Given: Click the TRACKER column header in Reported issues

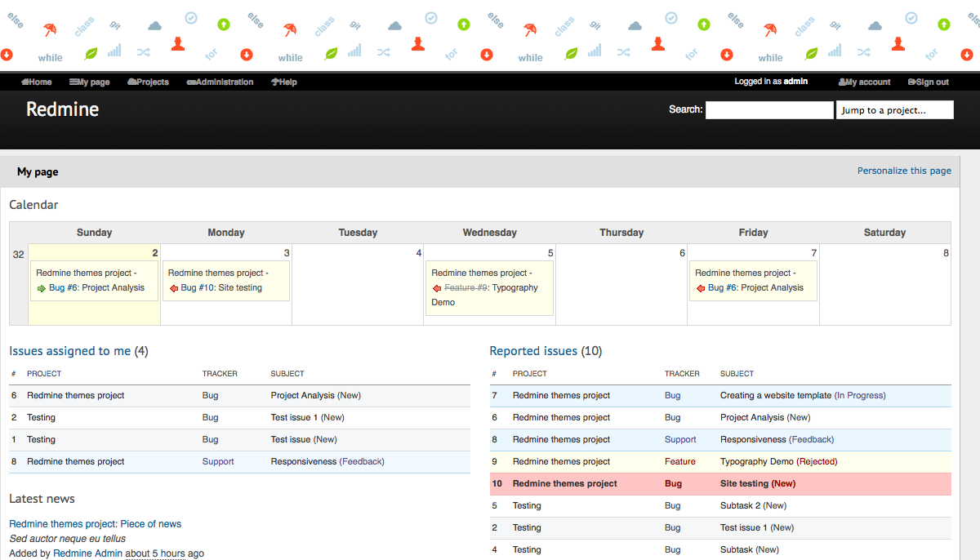Looking at the screenshot, I should tap(682, 374).
